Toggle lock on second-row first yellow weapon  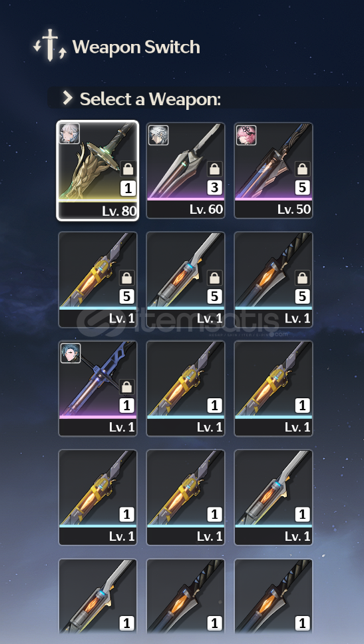[x=127, y=278]
